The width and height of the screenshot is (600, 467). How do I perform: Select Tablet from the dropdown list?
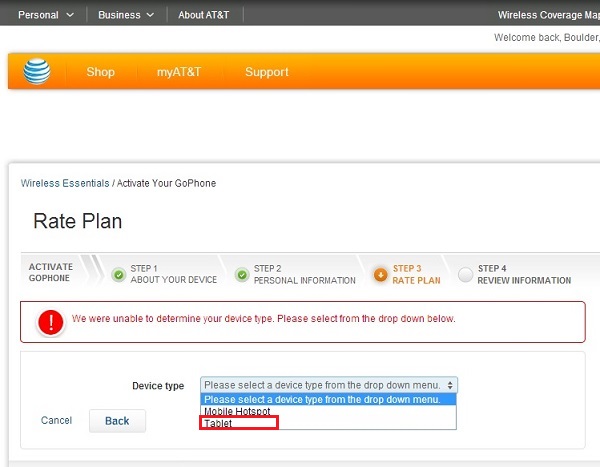coord(328,423)
